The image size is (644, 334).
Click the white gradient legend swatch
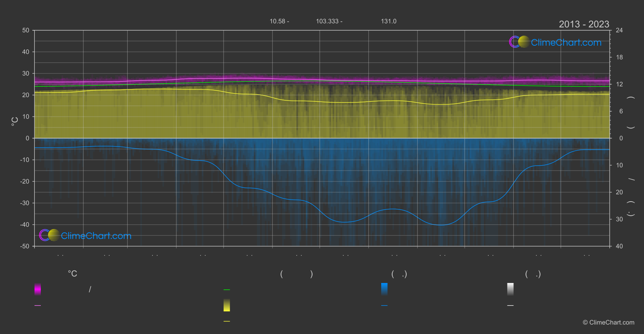pos(511,289)
